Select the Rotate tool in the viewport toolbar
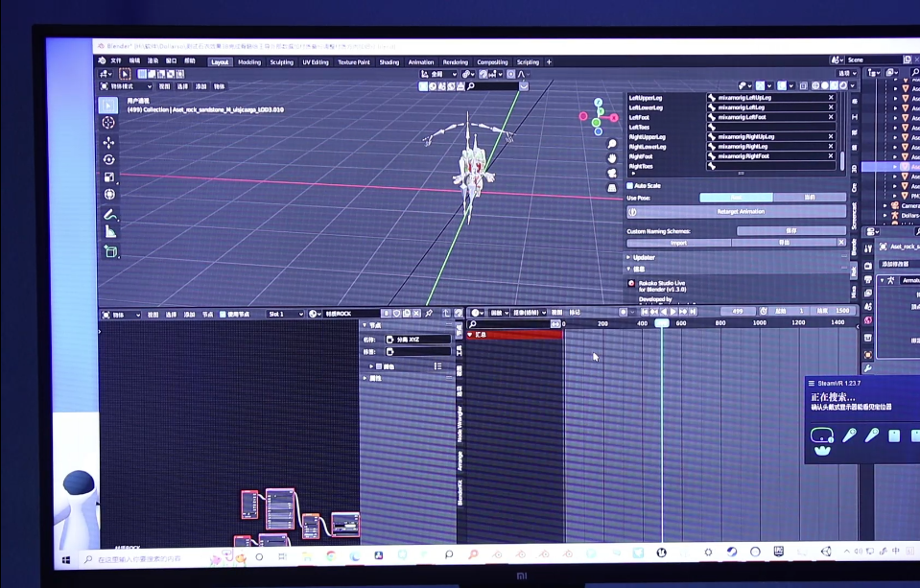920x588 pixels. coord(108,159)
